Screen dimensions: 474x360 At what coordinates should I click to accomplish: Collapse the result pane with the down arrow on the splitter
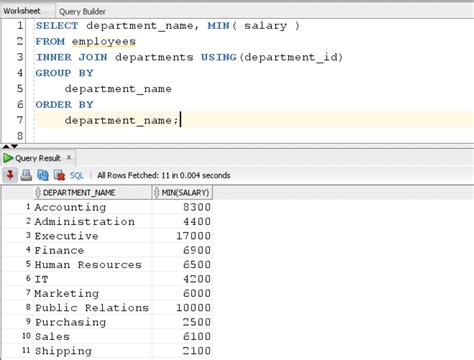(14, 146)
